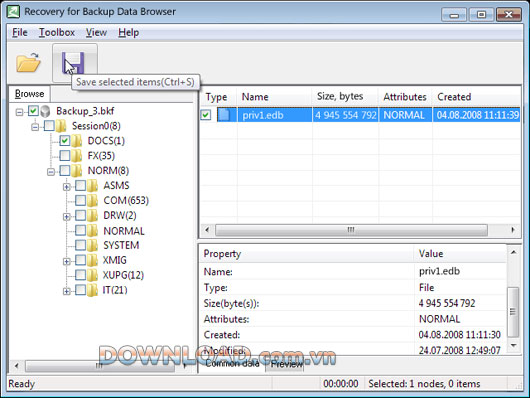Image resolution: width=530 pixels, height=398 pixels.
Task: Tick the FX(35) folder checkbox
Action: [65, 156]
